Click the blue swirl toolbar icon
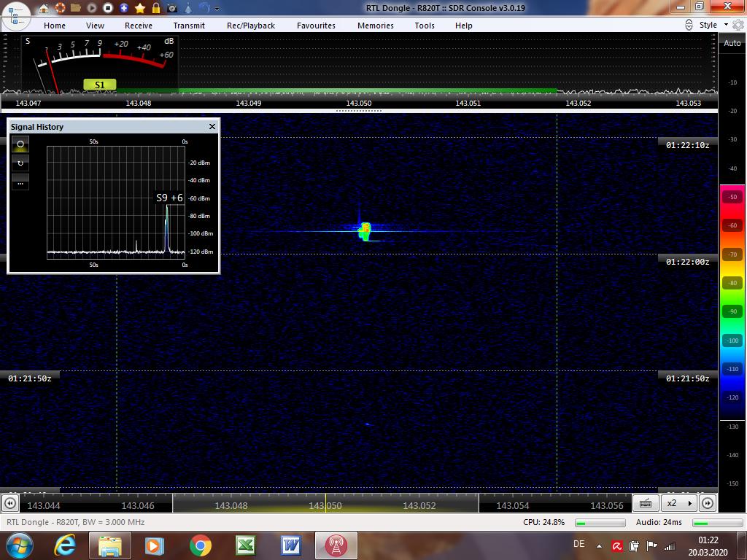Screen dimensions: 747x560 [204, 8]
